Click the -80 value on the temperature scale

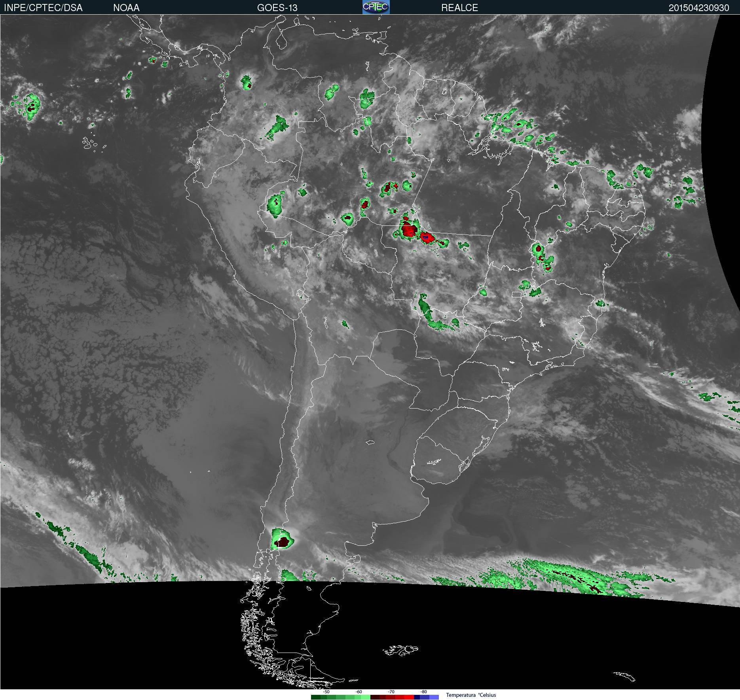click(423, 692)
